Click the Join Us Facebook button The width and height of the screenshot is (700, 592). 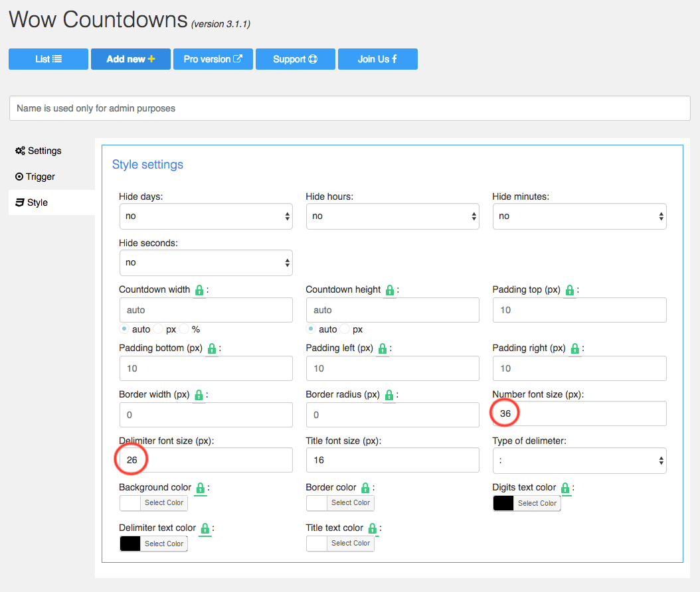click(x=378, y=59)
